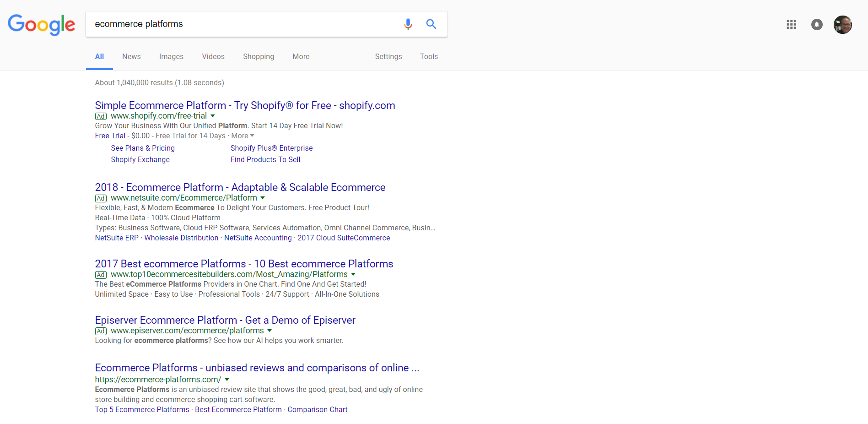The image size is (868, 424).
Task: Switch to the Images tab
Action: click(x=171, y=57)
